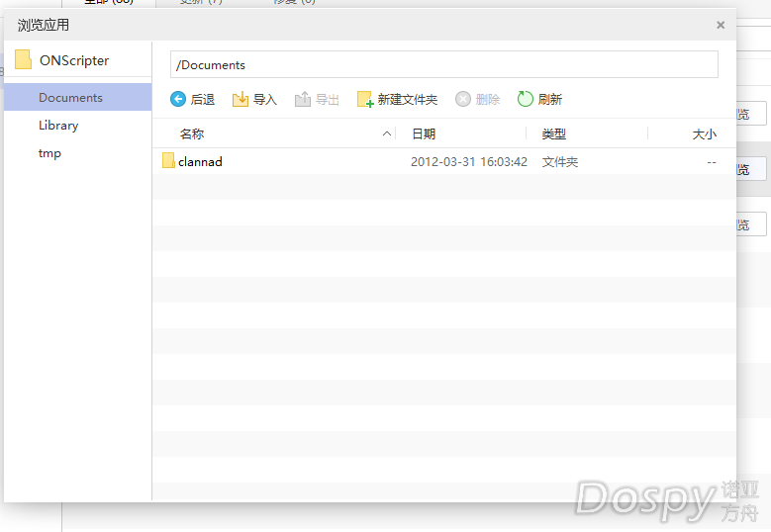
Task: Click the 删除 delete icon
Action: tap(463, 99)
